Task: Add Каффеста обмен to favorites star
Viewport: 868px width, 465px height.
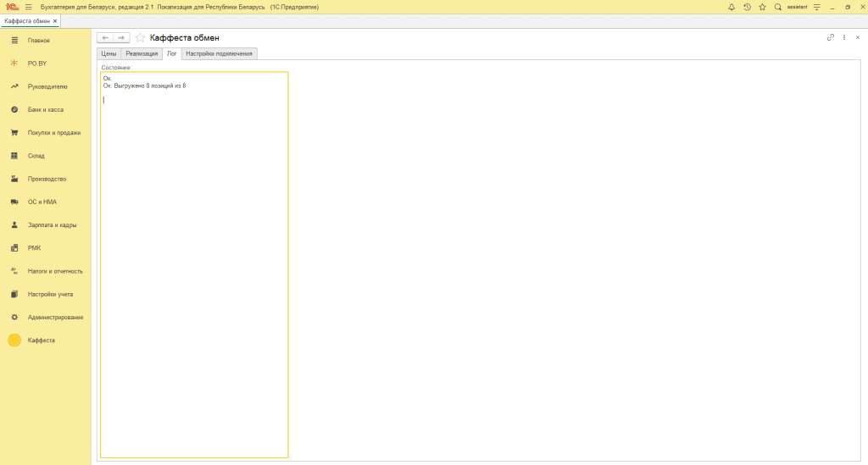Action: [140, 37]
